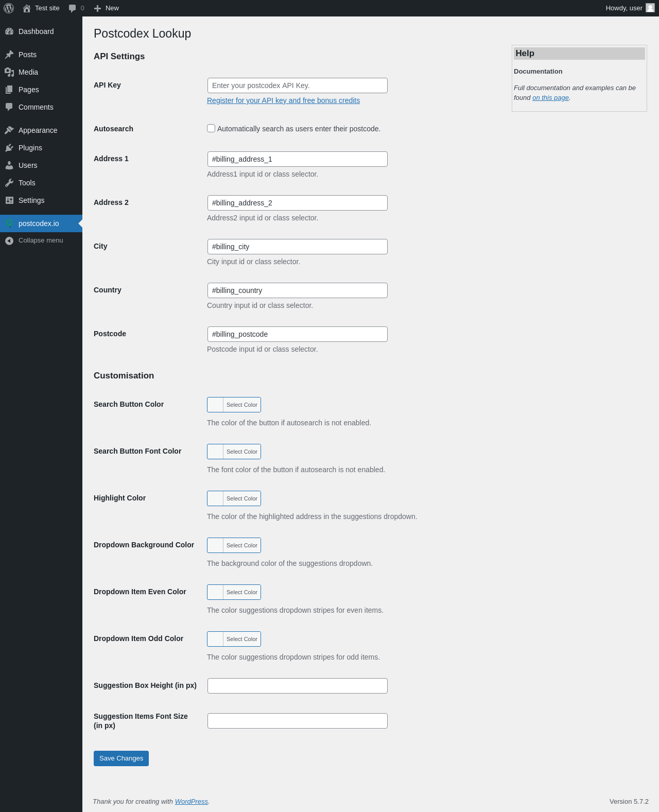The image size is (659, 812).
Task: Click Howdy, user account menu
Action: coord(630,8)
